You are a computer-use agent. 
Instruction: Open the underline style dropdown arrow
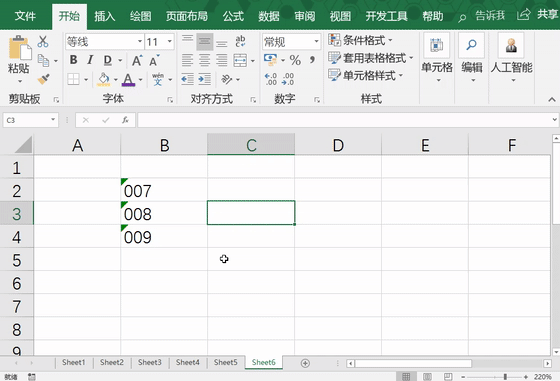(120, 60)
